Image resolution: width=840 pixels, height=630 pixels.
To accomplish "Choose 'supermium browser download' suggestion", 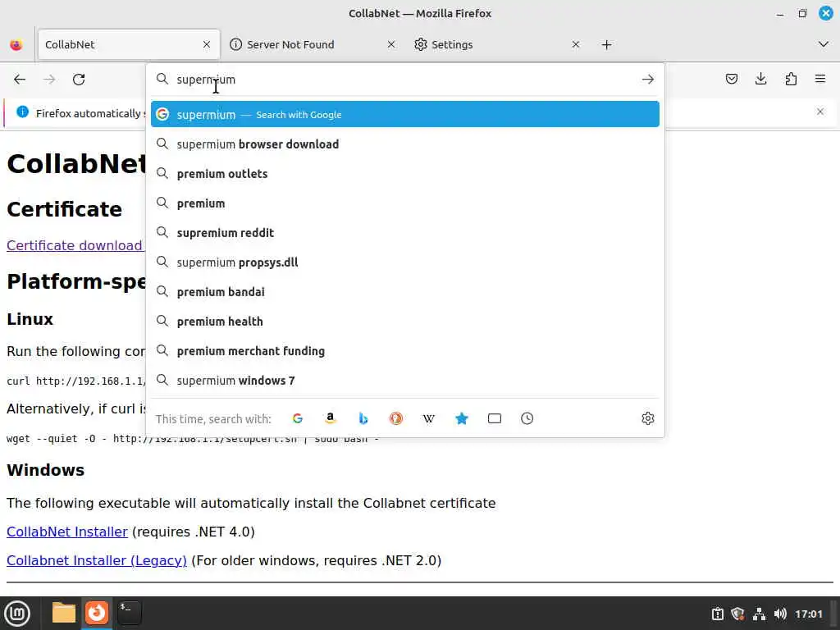I will (x=405, y=144).
